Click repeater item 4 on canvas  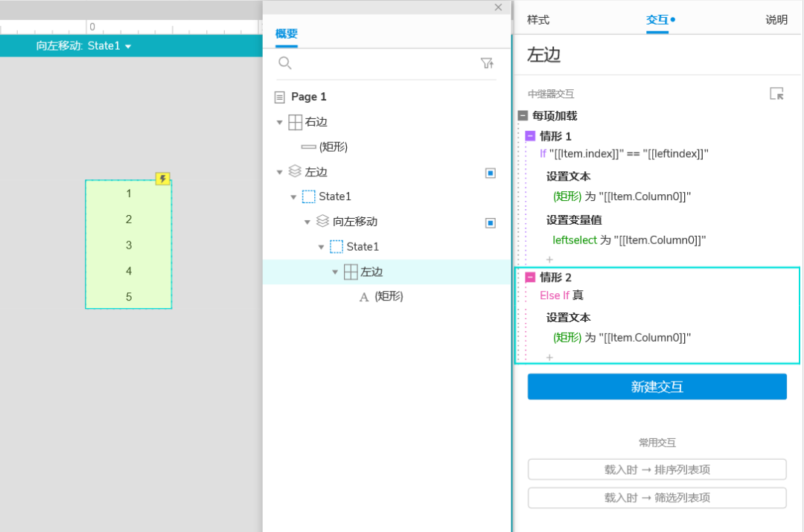[x=129, y=271]
